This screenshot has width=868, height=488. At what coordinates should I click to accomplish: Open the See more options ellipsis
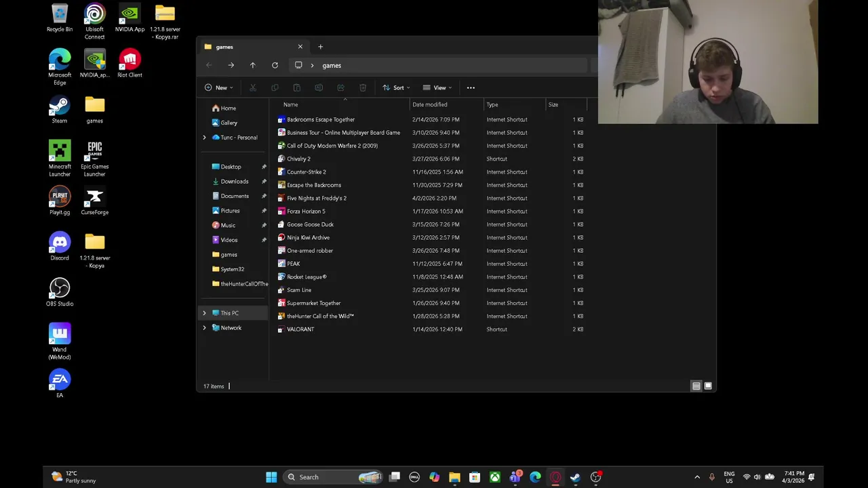471,87
